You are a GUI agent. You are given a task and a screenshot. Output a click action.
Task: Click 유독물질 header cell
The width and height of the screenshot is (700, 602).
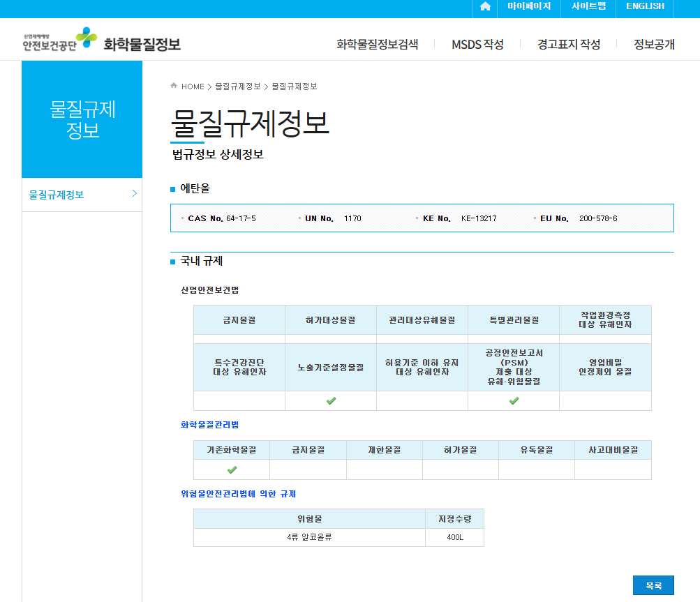point(537,450)
